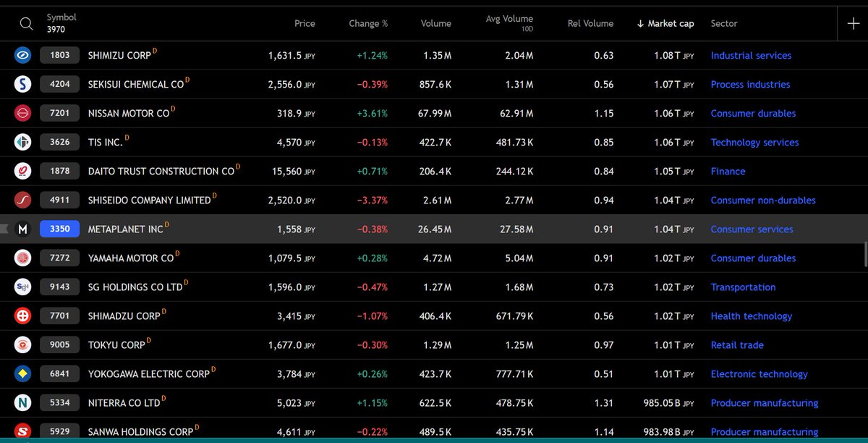Open ticker 6841 symbol badge
Image resolution: width=868 pixels, height=443 pixels.
[59, 374]
